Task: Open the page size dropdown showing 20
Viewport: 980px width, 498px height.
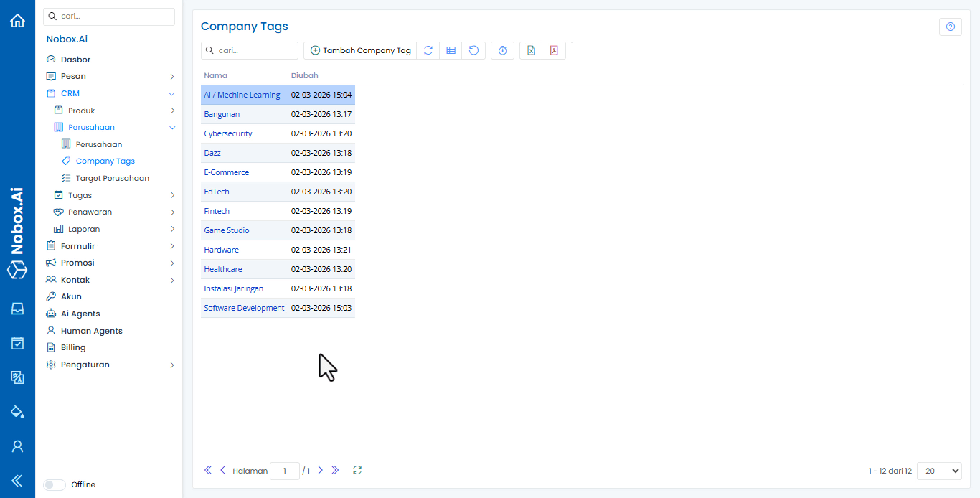Action: coord(938,471)
